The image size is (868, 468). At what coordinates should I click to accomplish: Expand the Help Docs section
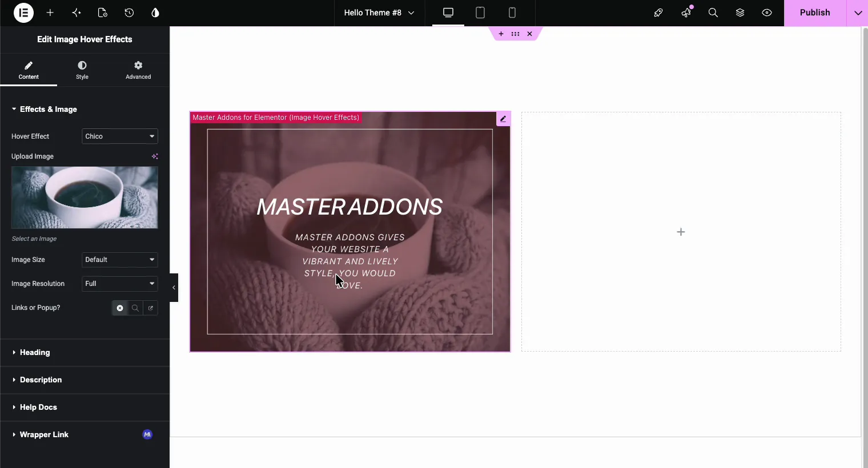tap(85, 408)
